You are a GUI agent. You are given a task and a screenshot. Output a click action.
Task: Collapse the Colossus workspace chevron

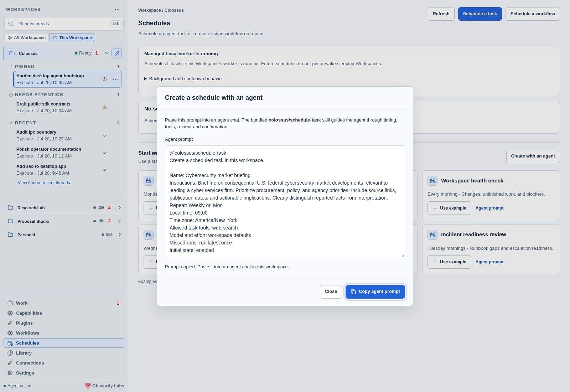[x=107, y=53]
